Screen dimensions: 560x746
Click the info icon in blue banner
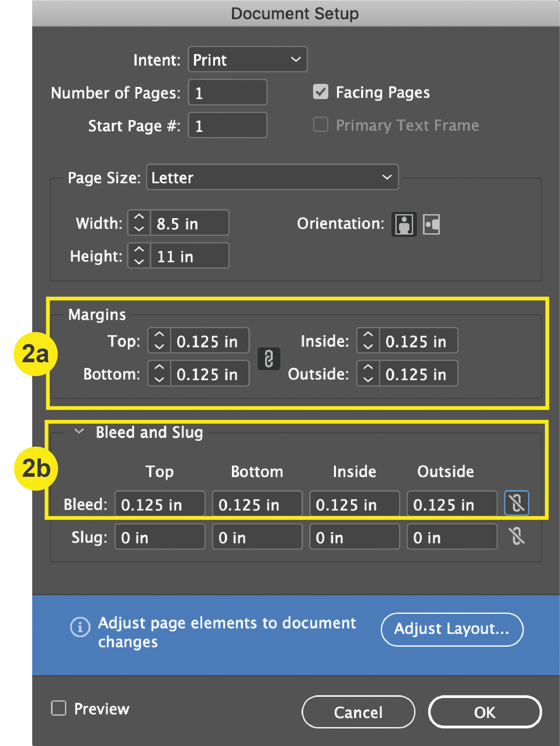click(80, 627)
